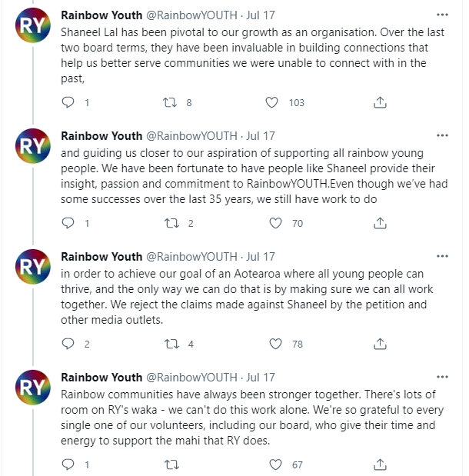Like the second tweet with 70 likes
The image size is (469, 476).
point(276,223)
